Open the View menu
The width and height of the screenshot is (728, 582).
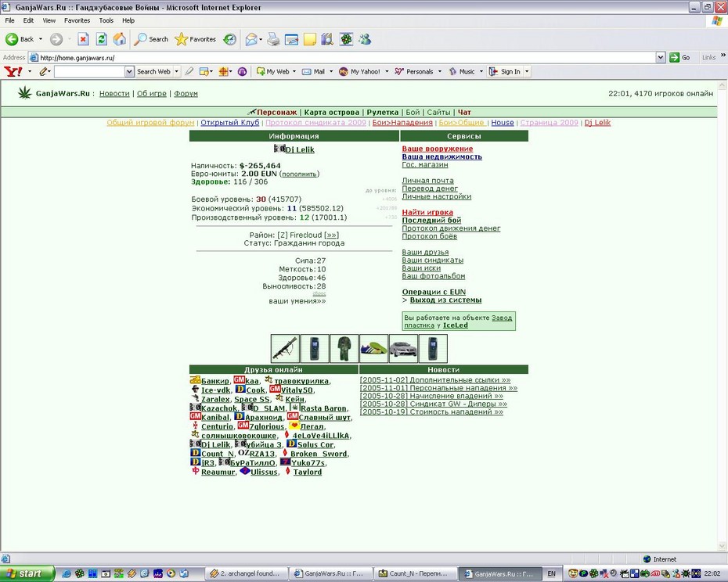[x=49, y=20]
